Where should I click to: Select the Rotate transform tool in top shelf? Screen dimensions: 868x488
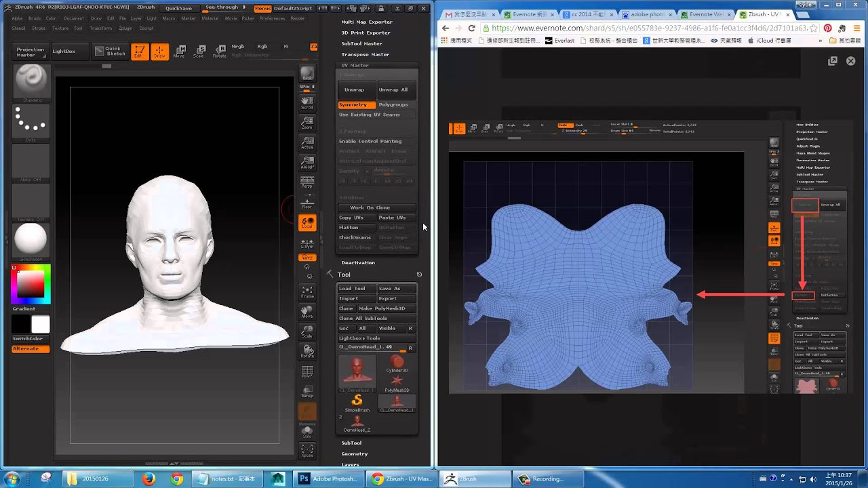pyautogui.click(x=219, y=51)
